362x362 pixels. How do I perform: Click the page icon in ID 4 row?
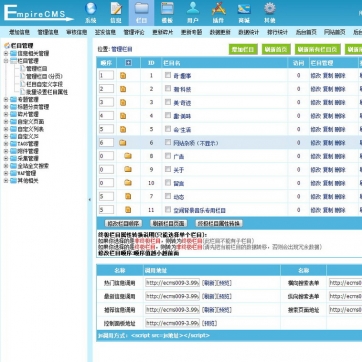123,116
